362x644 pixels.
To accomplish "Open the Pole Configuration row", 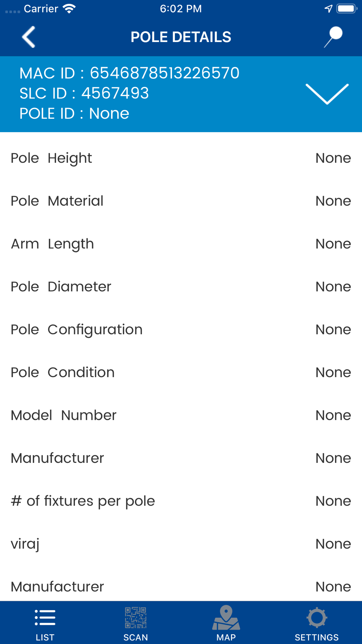I will (181, 330).
